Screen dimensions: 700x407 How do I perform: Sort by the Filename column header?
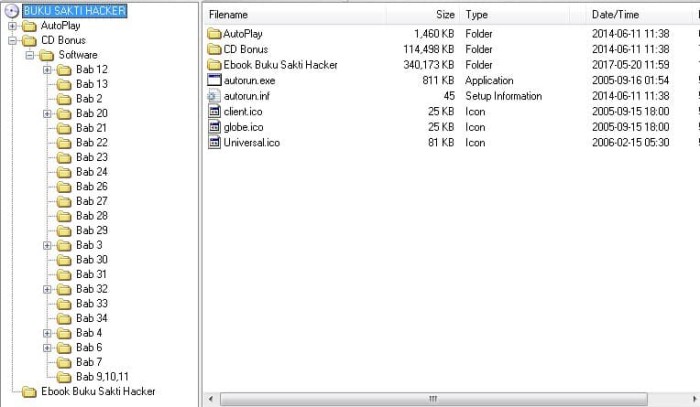click(296, 15)
